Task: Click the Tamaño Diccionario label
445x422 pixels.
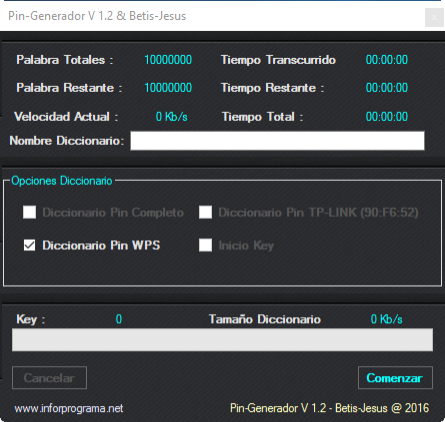Action: pos(265,319)
